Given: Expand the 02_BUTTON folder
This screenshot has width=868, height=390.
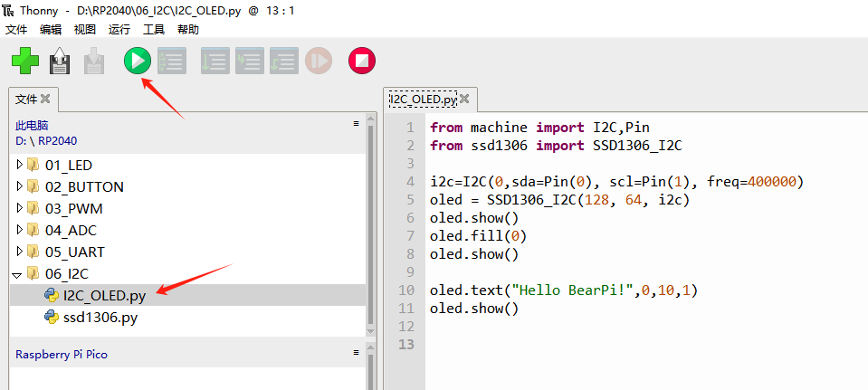Looking at the screenshot, I should tap(19, 185).
